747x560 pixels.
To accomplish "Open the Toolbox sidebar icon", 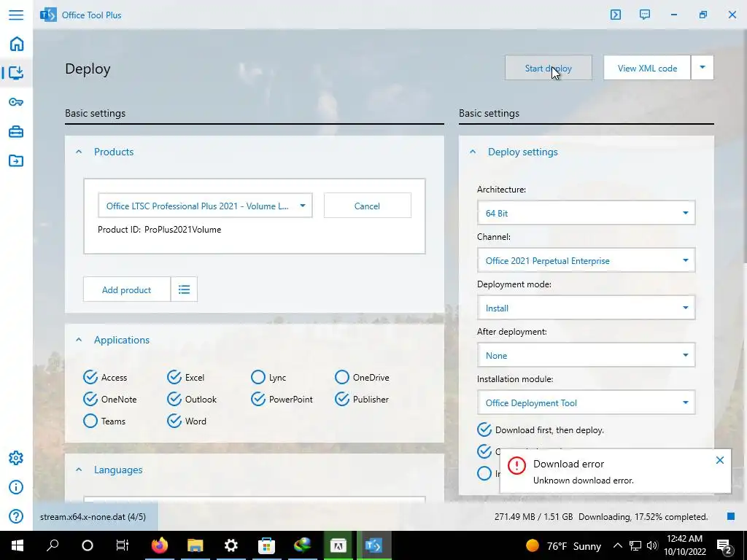I will (16, 131).
